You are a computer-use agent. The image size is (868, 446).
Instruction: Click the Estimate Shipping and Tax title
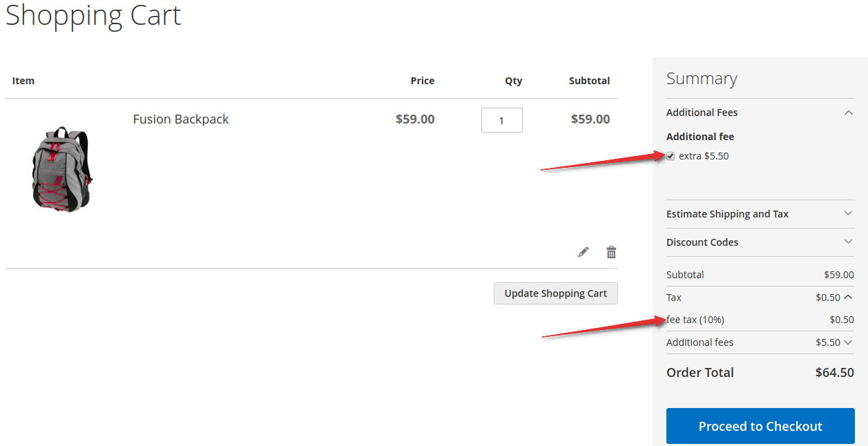point(727,214)
